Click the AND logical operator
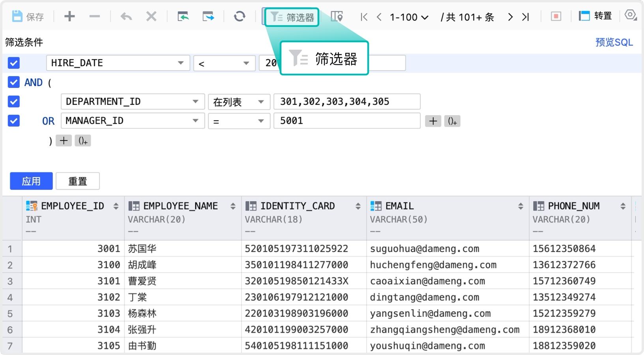The height and width of the screenshot is (355, 644). pyautogui.click(x=34, y=82)
